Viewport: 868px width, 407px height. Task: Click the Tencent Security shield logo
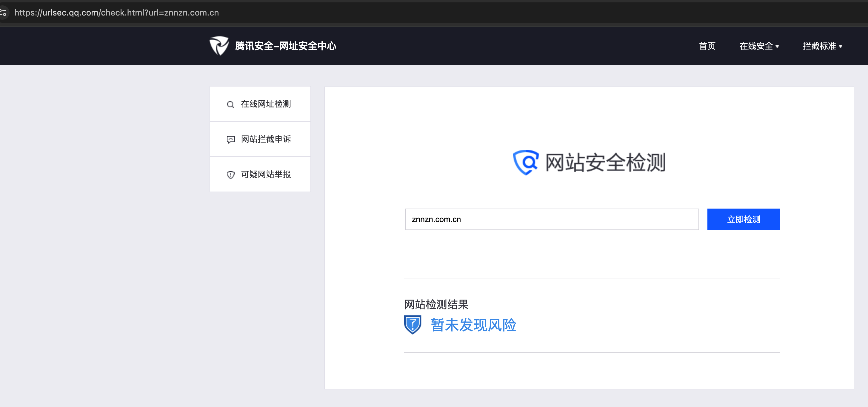coord(219,45)
